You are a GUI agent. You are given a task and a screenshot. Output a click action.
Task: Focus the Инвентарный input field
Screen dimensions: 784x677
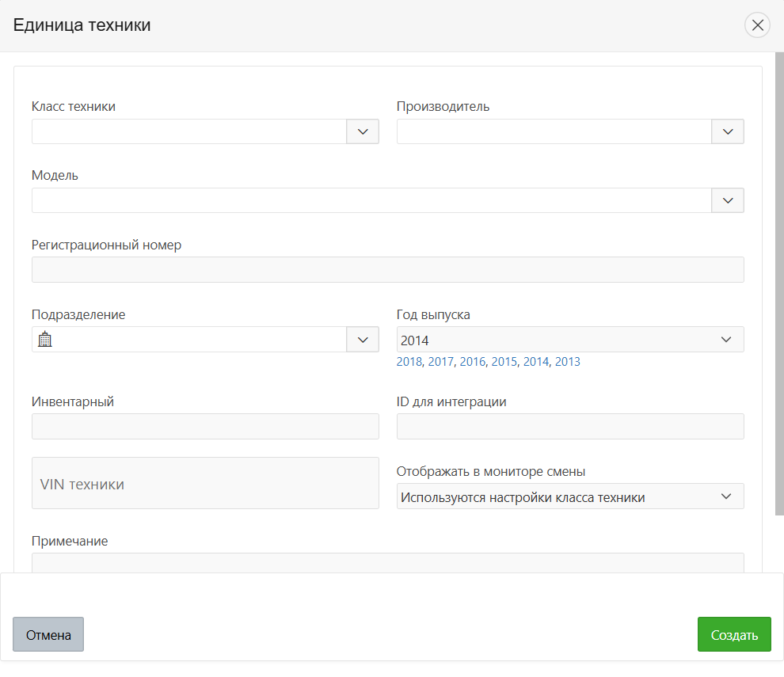click(205, 427)
